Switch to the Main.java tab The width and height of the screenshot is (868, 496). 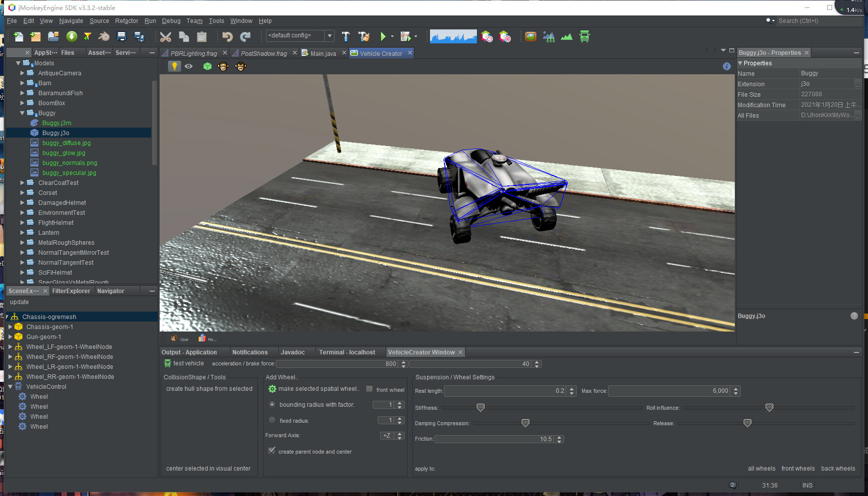pos(323,53)
